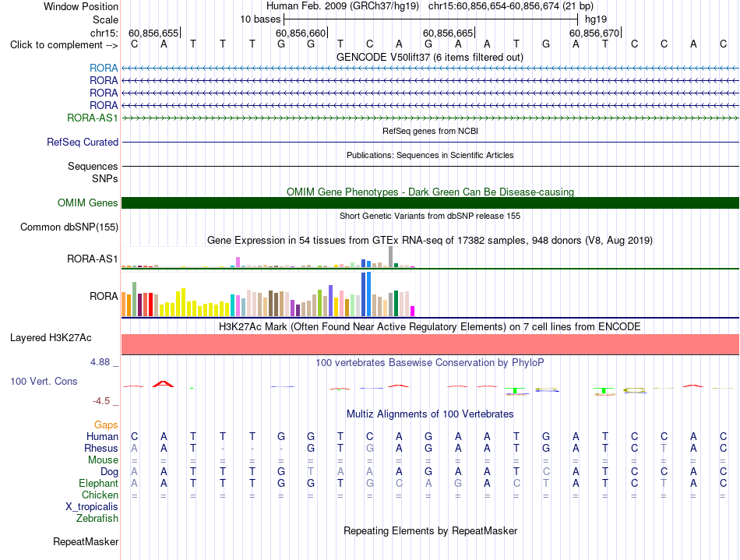Click the RORA-AS1 green gene track label
Viewport: 740px width, 560px height.
tap(92, 118)
